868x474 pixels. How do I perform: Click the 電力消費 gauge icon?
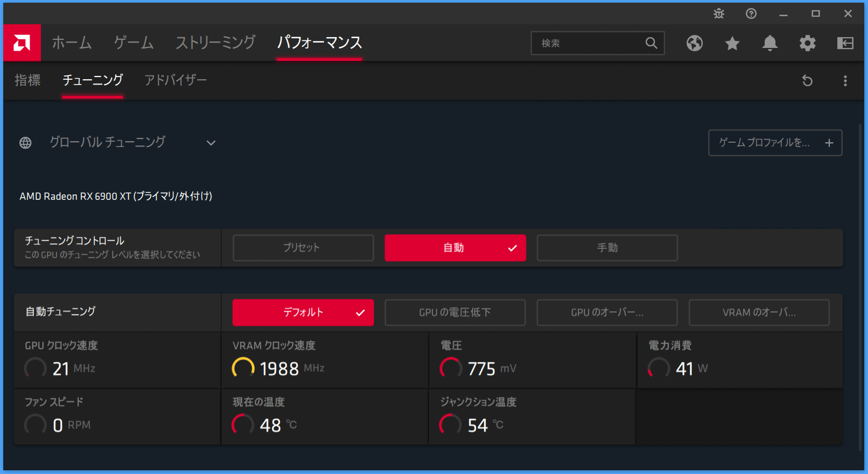tap(659, 368)
